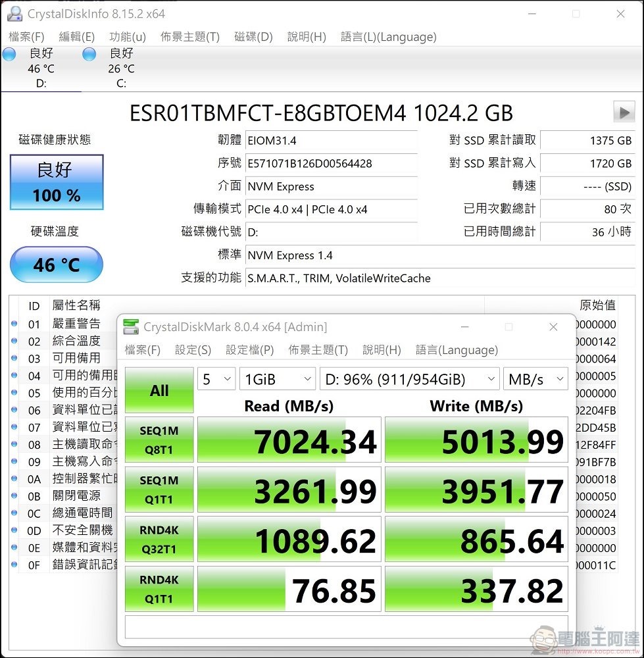This screenshot has height=658, width=644.
Task: Click the 原始值 column header
Action: 597,305
